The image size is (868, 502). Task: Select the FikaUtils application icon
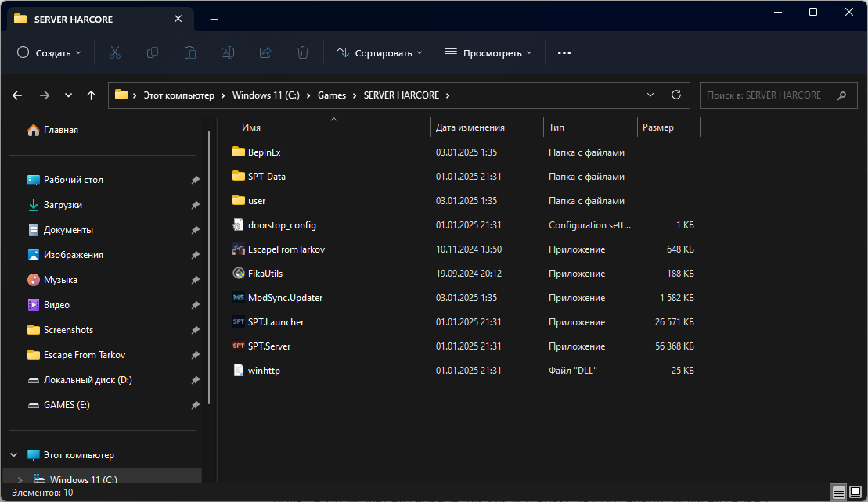[x=239, y=273]
